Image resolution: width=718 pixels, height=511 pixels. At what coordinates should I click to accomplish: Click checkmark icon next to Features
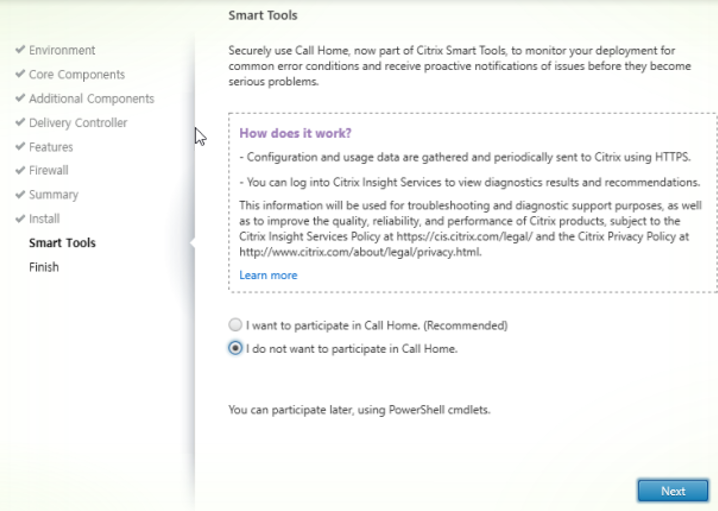[x=20, y=147]
